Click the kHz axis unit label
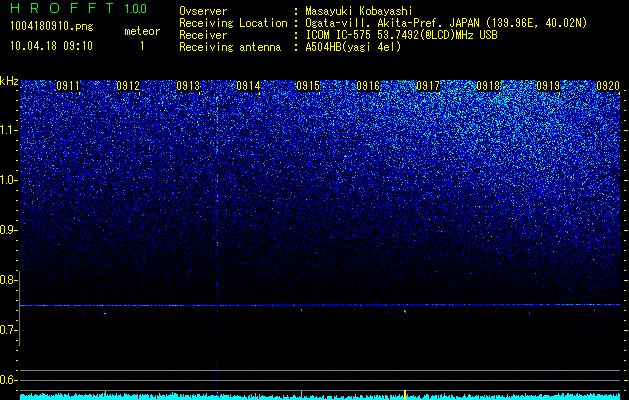The width and height of the screenshot is (629, 400). coord(9,81)
